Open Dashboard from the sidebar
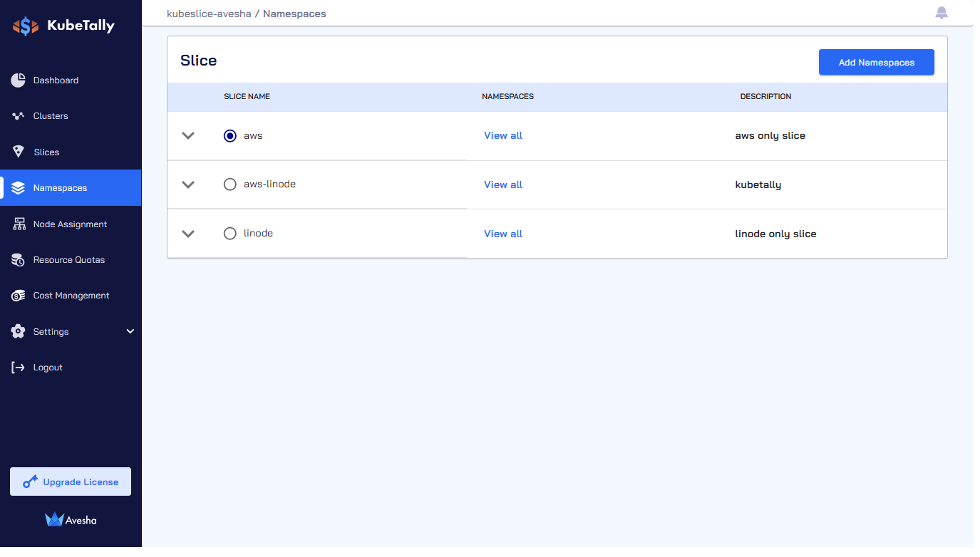Viewport: 980px width, 557px height. 71,80
